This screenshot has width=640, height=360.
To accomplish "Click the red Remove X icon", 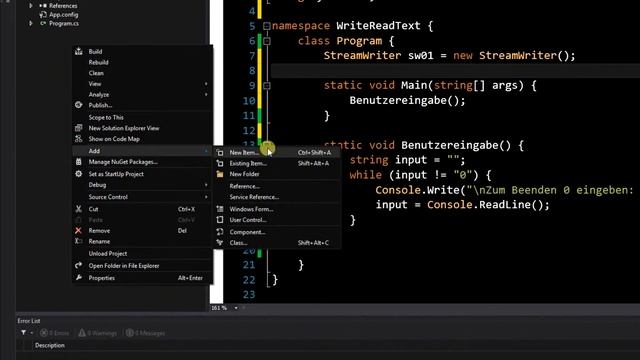I will coord(78,231).
